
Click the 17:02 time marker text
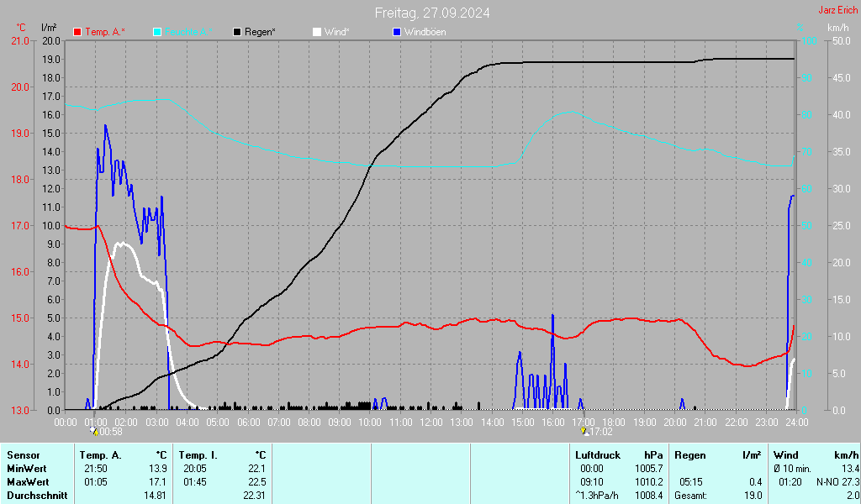coord(601,432)
